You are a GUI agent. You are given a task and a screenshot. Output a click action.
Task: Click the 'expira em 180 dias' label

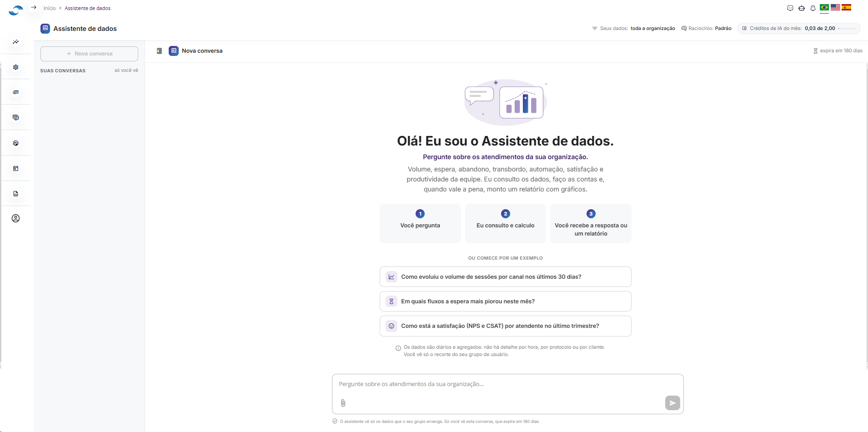(x=838, y=51)
